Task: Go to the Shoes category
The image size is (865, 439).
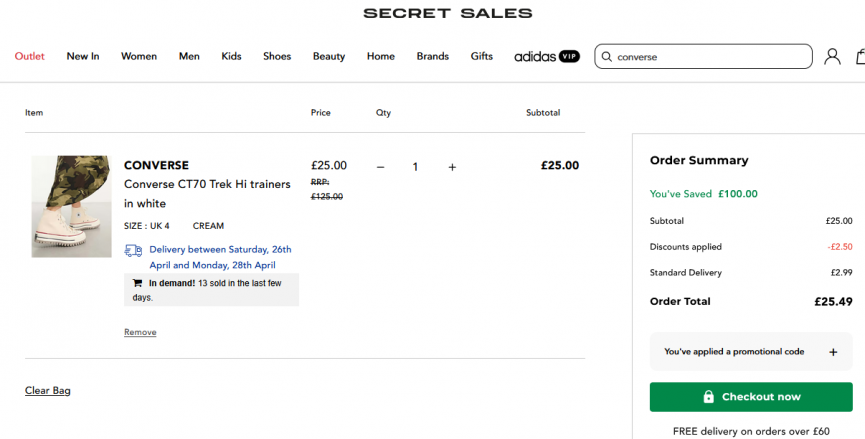Action: coord(277,57)
